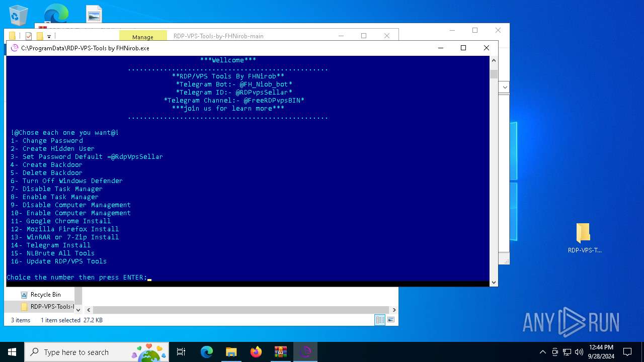Screen dimensions: 644x362
Task: Open the notification center icon
Action: pyautogui.click(x=627, y=352)
